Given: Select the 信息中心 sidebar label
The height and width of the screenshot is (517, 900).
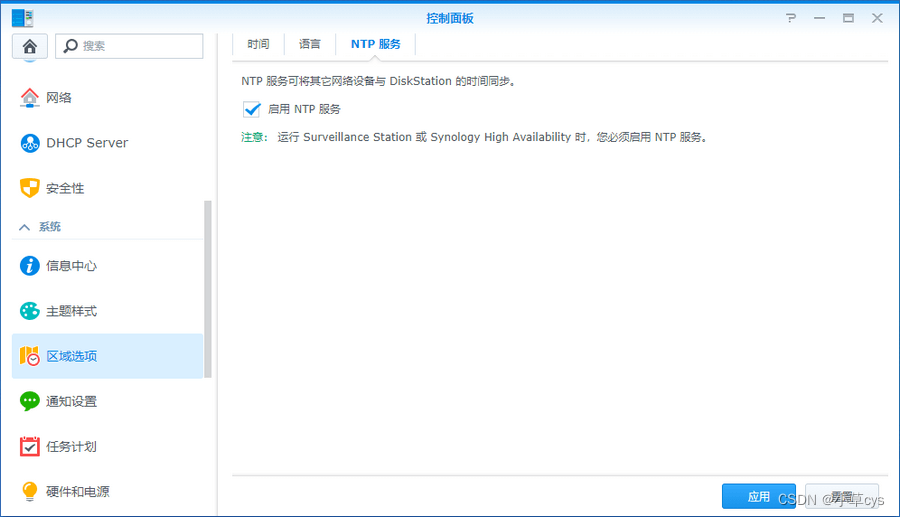Looking at the screenshot, I should [x=71, y=266].
